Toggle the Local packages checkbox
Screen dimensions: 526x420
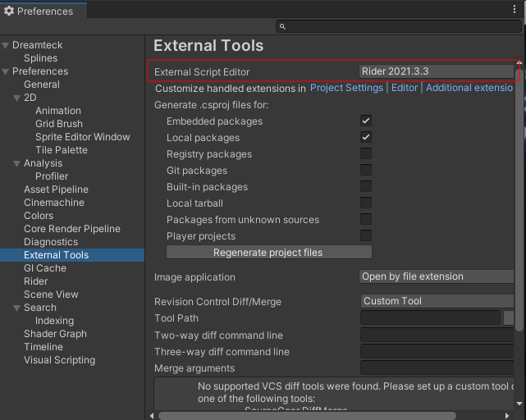click(366, 138)
